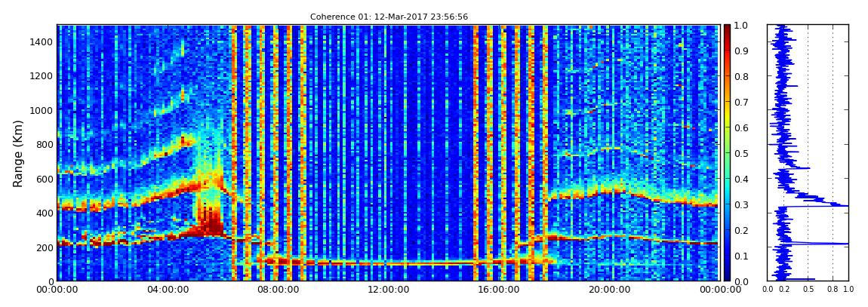Image resolution: width=868 pixels, height=307 pixels.
Task: Click inside the blue coherence profile line plot
Action: (x=808, y=152)
